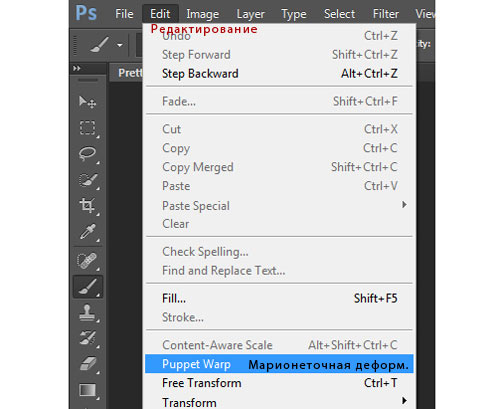
Task: Choose Find and Replace Text... entry
Action: tap(279, 271)
